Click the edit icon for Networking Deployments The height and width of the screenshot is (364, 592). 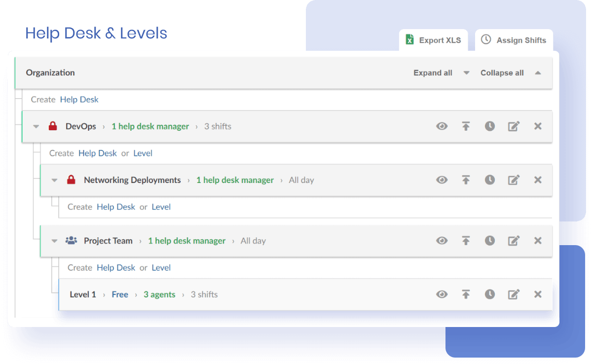(x=513, y=180)
